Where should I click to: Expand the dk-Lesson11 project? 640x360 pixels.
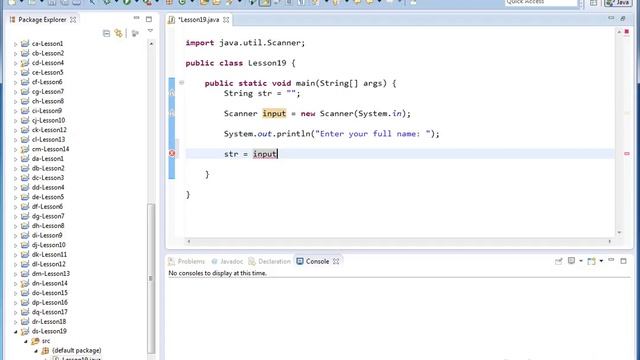click(x=16, y=255)
